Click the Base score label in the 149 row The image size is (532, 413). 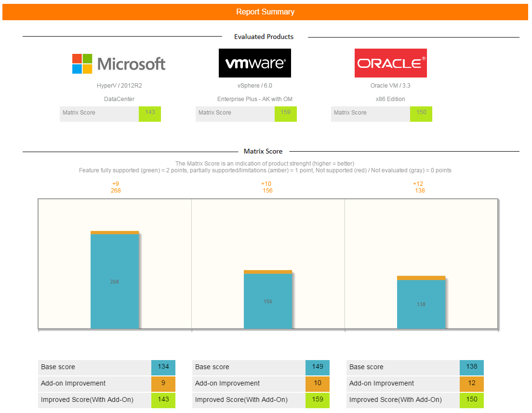coord(213,367)
